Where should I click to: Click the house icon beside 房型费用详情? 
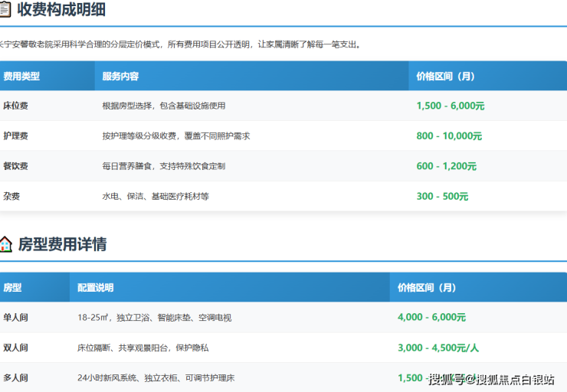point(5,244)
